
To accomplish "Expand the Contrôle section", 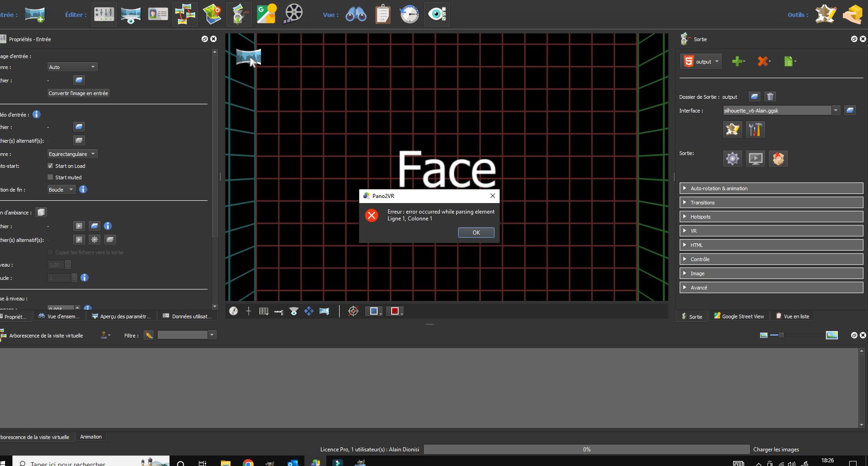I will click(771, 259).
